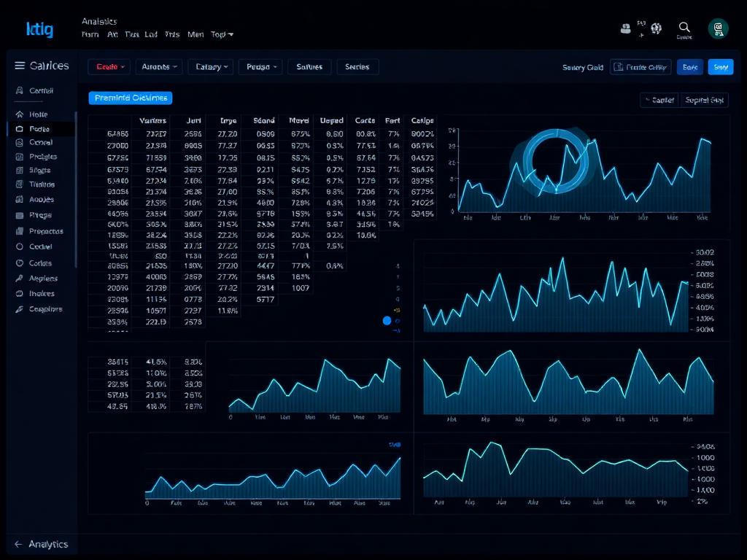Open the Arronts dropdown filter

[159, 66]
